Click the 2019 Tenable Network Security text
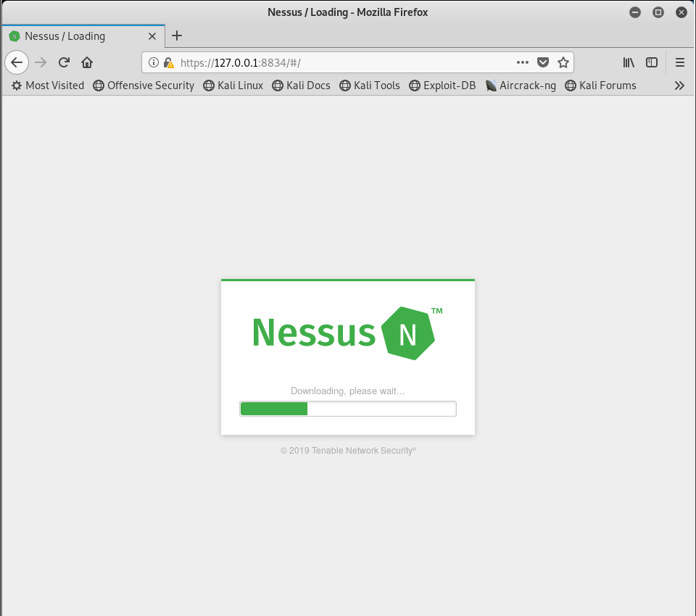Image resolution: width=696 pixels, height=616 pixels. pyautogui.click(x=348, y=451)
